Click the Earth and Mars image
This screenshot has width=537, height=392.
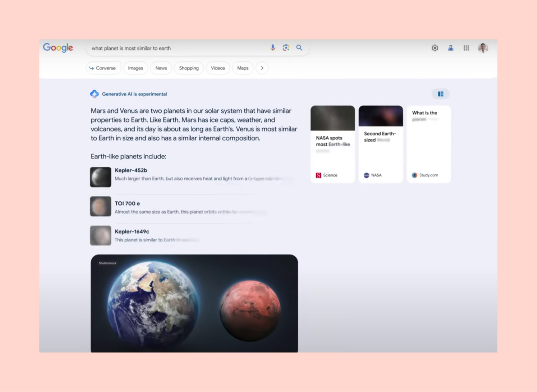(194, 303)
